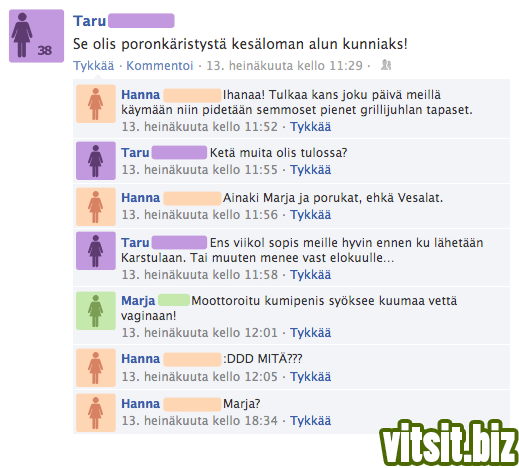Click Tykkää under the main post
519x468 pixels.
94,66
